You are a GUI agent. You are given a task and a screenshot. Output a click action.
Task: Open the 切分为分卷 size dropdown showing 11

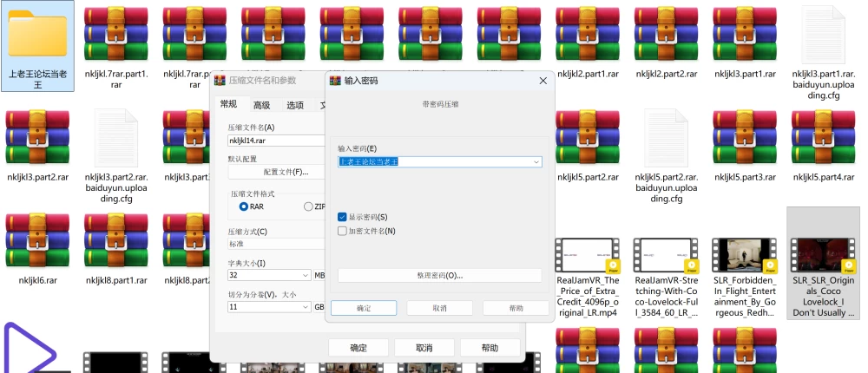[269, 306]
